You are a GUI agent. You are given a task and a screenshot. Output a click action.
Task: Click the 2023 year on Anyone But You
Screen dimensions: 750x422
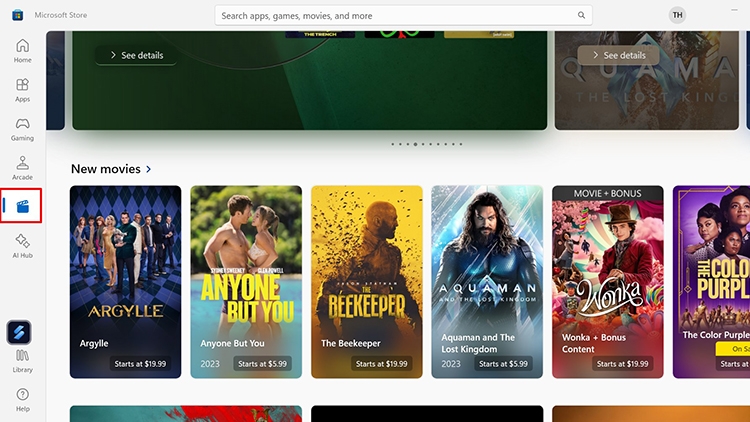[x=210, y=364]
